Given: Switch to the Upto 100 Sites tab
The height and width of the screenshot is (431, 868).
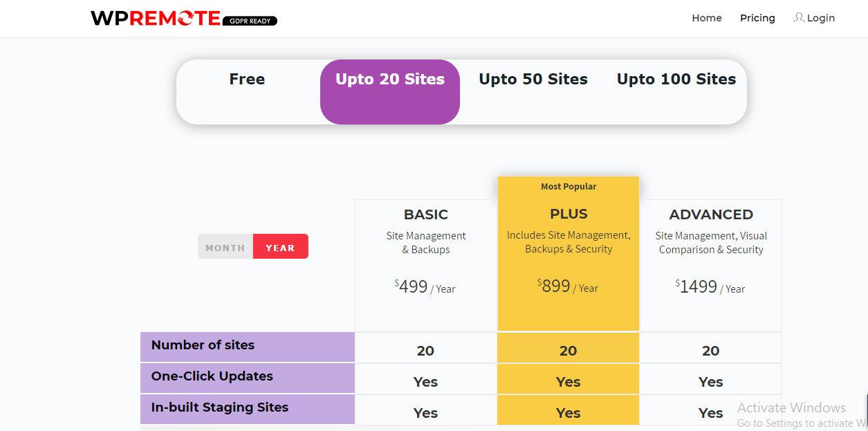Looking at the screenshot, I should (x=676, y=80).
